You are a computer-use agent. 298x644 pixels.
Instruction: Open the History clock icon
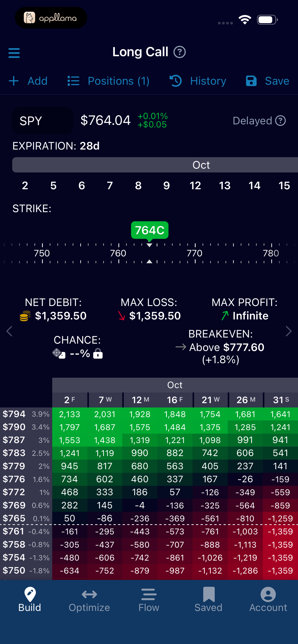click(x=176, y=81)
